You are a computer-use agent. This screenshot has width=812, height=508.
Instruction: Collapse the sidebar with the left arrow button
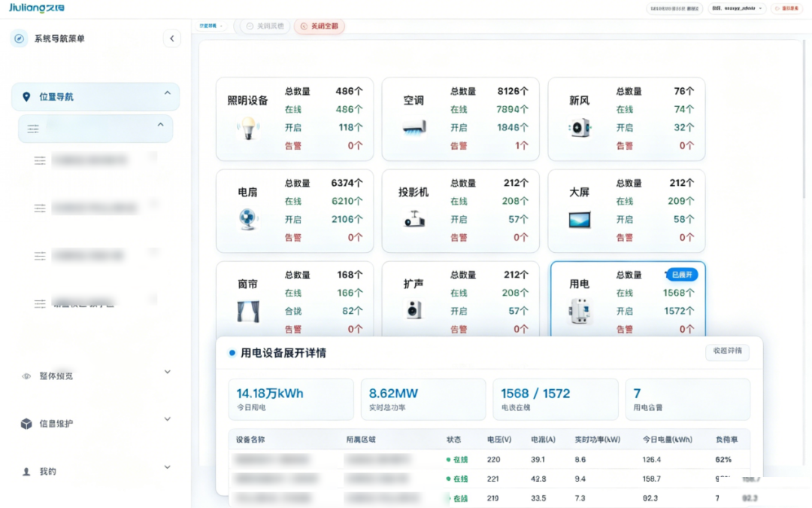coord(172,38)
